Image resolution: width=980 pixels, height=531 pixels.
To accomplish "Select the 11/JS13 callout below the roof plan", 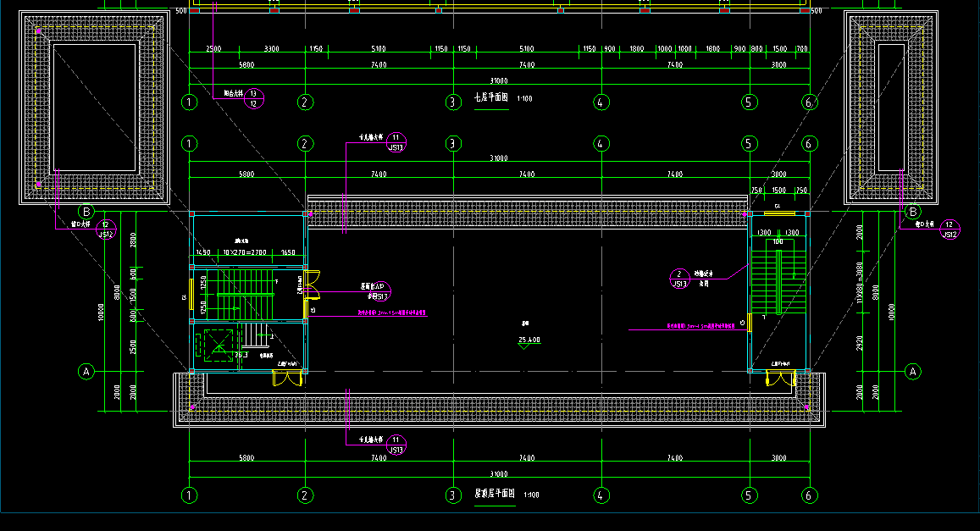I will click(396, 445).
